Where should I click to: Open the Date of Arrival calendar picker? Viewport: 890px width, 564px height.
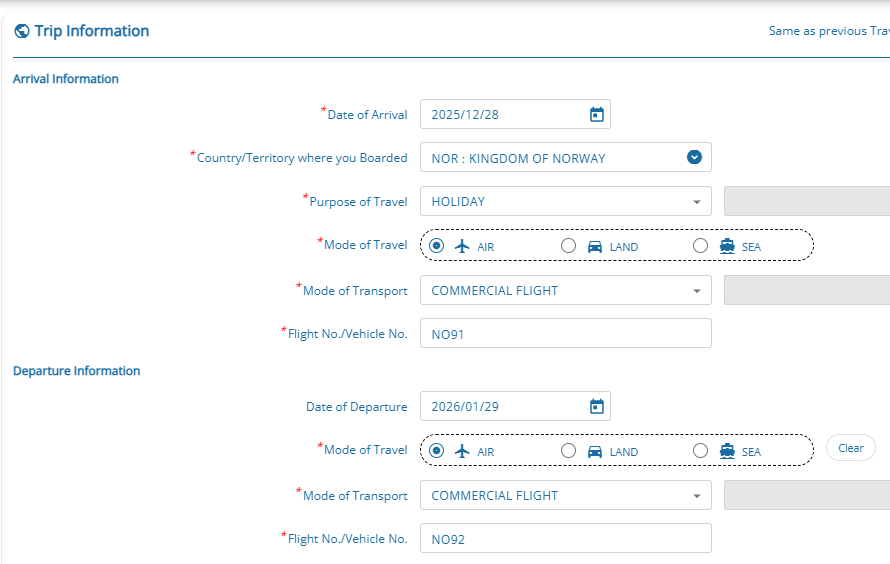(596, 115)
